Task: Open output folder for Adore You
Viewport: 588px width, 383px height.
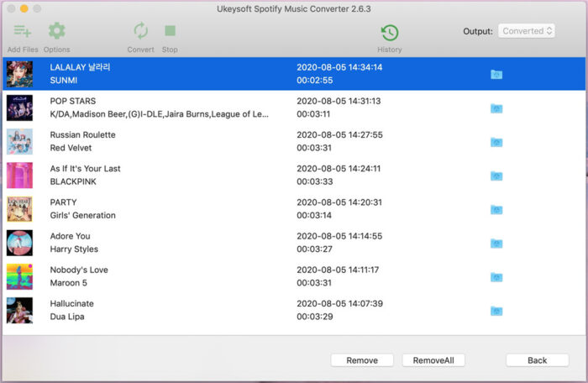Action: (496, 244)
